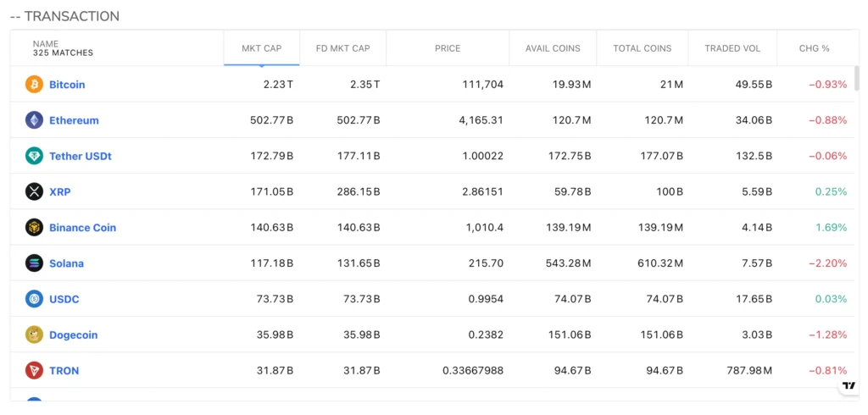The width and height of the screenshot is (868, 415).
Task: Click XRP's 0.25% change value
Action: coord(831,192)
